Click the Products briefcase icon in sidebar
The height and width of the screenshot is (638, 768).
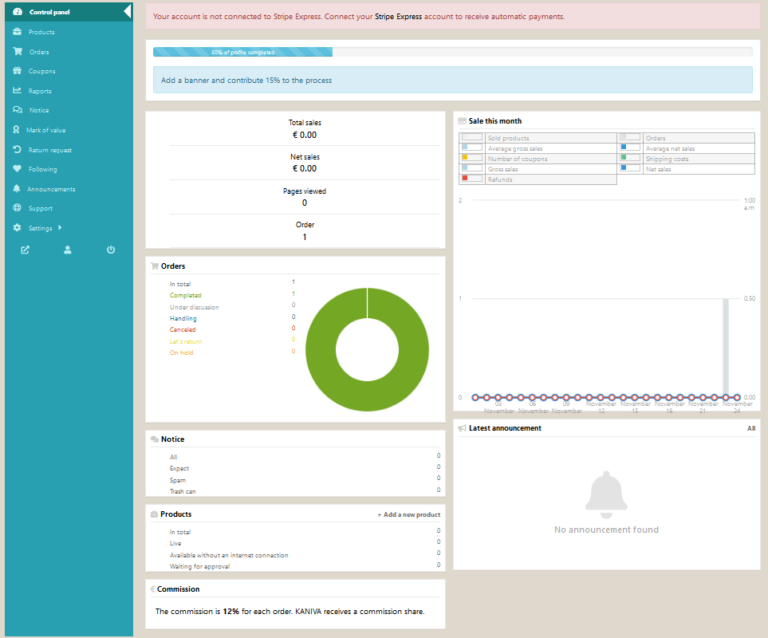(17, 32)
